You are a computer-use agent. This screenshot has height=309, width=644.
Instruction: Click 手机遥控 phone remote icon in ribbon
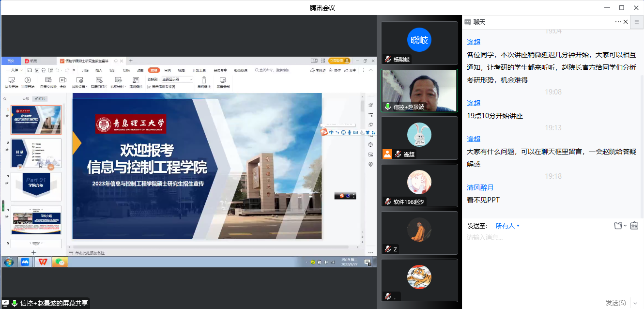204,82
